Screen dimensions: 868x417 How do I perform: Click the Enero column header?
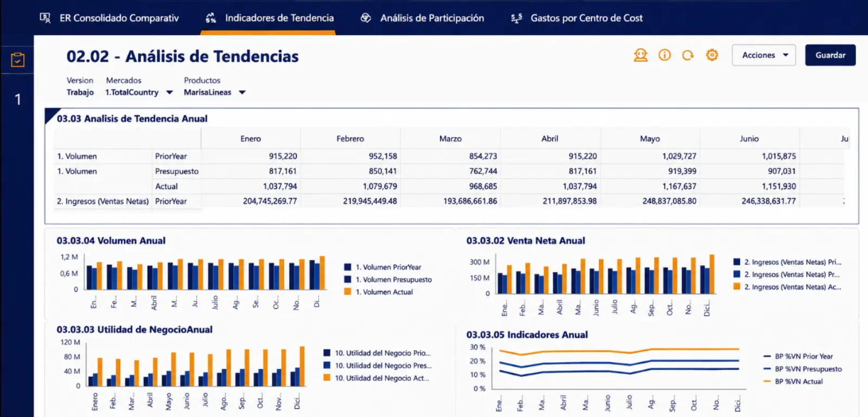pyautogui.click(x=251, y=139)
